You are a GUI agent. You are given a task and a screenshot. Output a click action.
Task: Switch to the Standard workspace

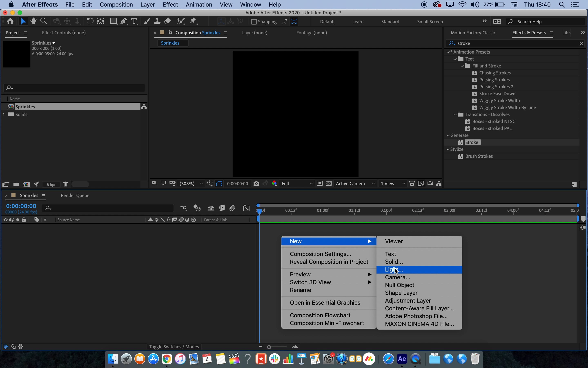tap(390, 22)
